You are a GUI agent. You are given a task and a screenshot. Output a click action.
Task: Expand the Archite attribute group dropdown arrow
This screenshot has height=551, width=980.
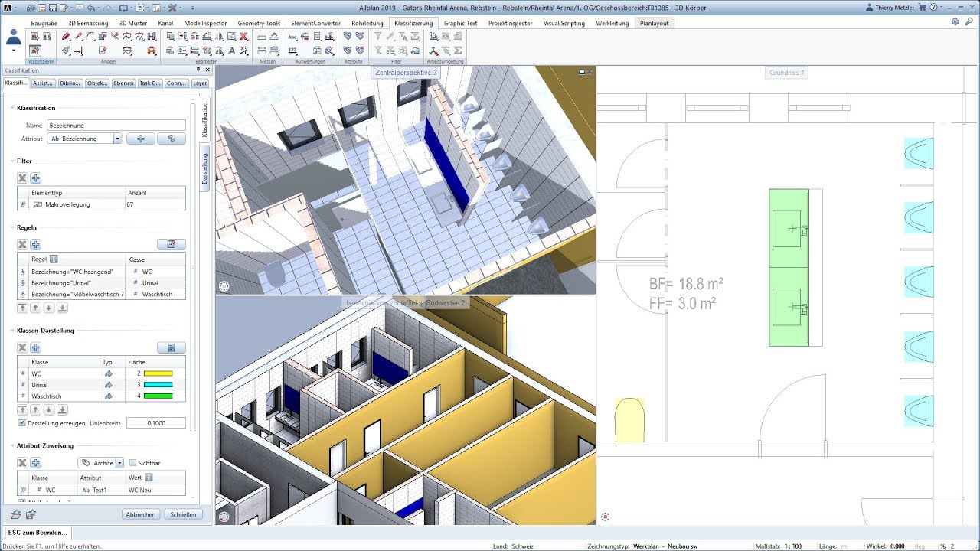click(119, 463)
